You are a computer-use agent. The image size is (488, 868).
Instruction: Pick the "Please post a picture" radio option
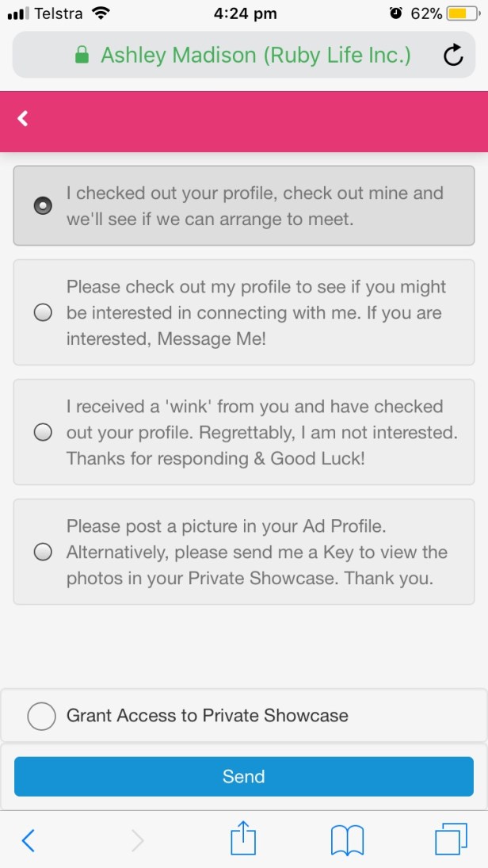(x=43, y=552)
